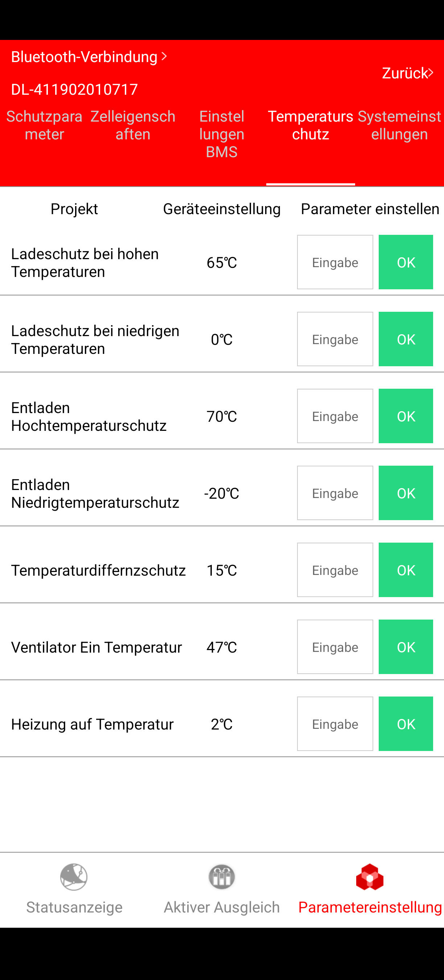444x980 pixels.
Task: Select the Temperaturschutz tab
Action: pos(311,126)
